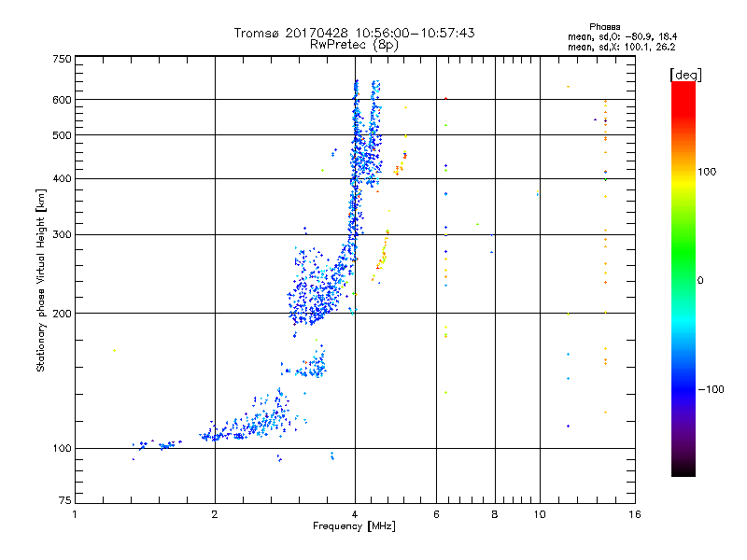
Task: Click the 'mean, sd,O: -80.9, 18.4' text
Action: click(x=622, y=36)
